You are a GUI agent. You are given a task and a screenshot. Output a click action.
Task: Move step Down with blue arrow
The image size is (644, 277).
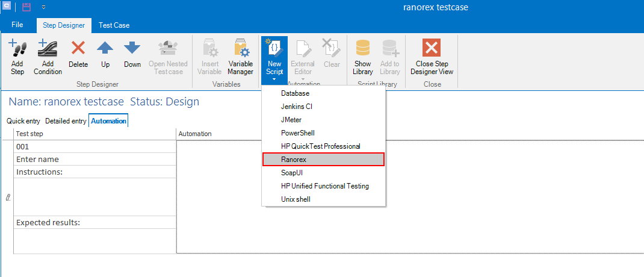point(132,49)
